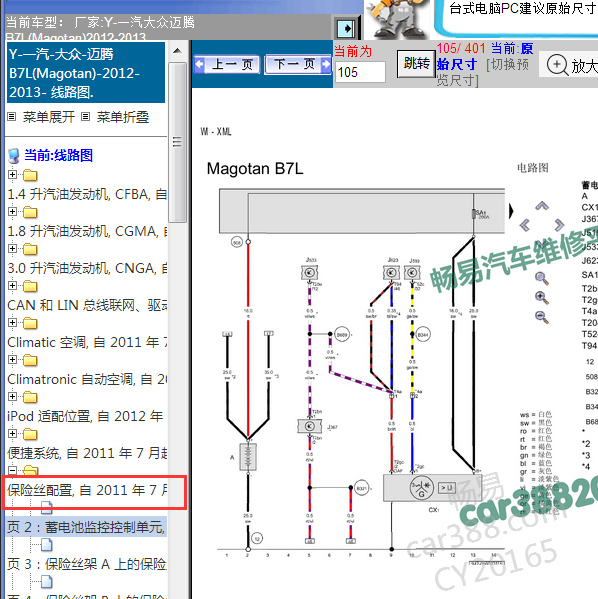This screenshot has width=598, height=599.
Task: Click the 菜单折叠 list icon
Action: click(x=86, y=117)
